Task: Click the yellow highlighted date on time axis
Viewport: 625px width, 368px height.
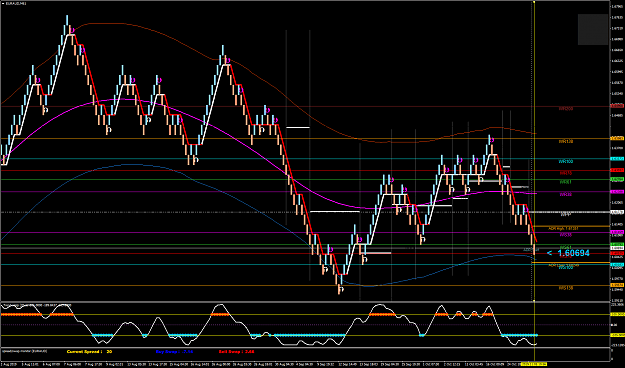Action: coord(534,364)
